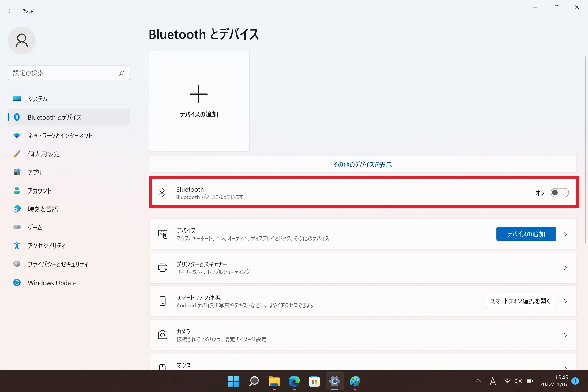Click the 設定の検索 search field

64,73
